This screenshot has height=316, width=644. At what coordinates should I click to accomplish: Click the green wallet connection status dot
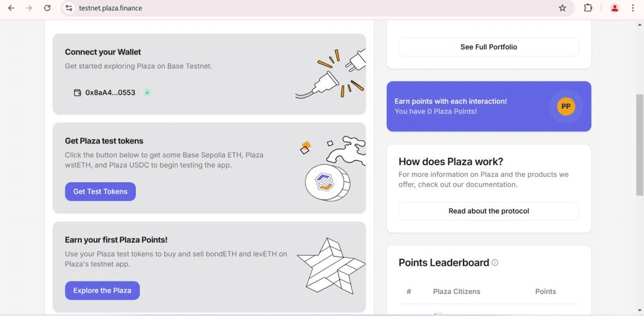[147, 93]
